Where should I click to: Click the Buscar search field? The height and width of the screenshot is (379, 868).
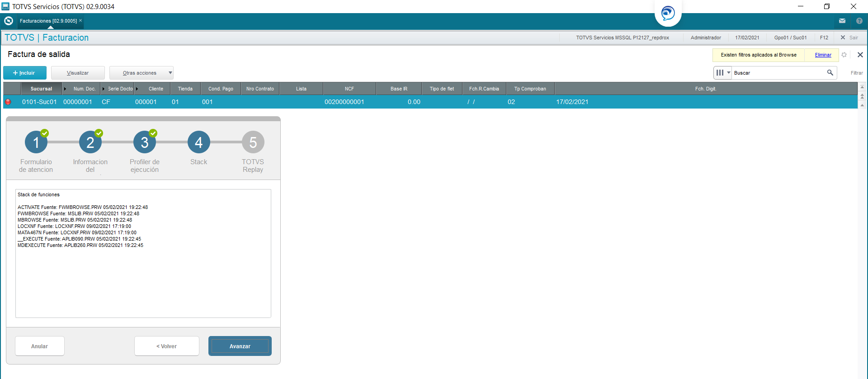click(x=779, y=73)
